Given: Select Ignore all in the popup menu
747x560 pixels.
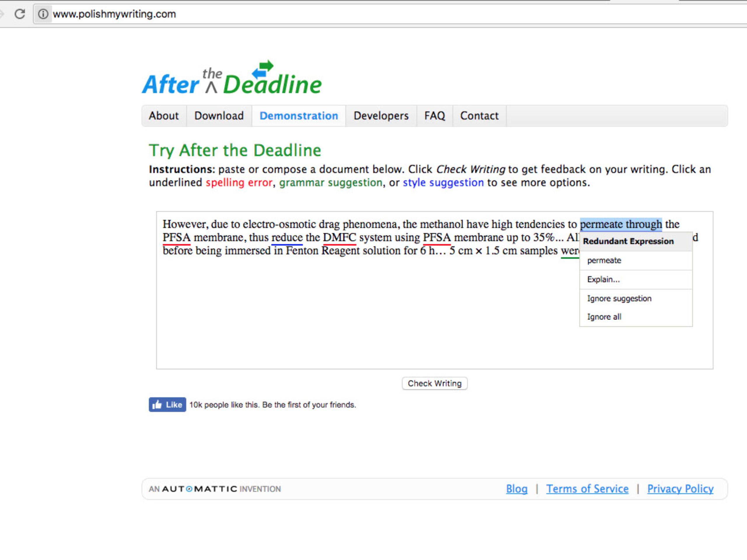Looking at the screenshot, I should coord(604,317).
